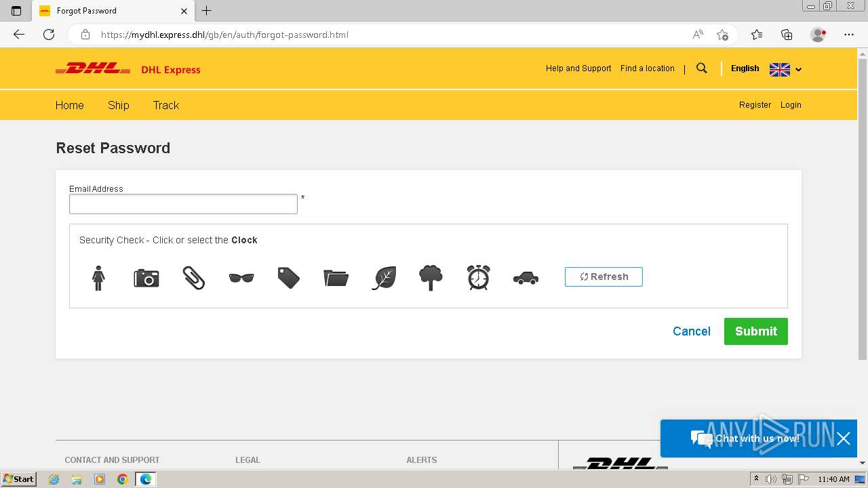Open Find a location link
Image resolution: width=868 pixels, height=488 pixels.
coord(648,68)
